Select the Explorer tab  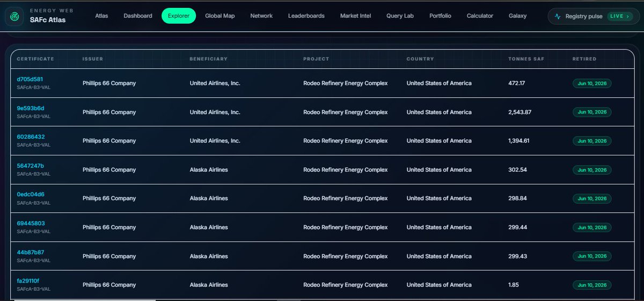(179, 16)
